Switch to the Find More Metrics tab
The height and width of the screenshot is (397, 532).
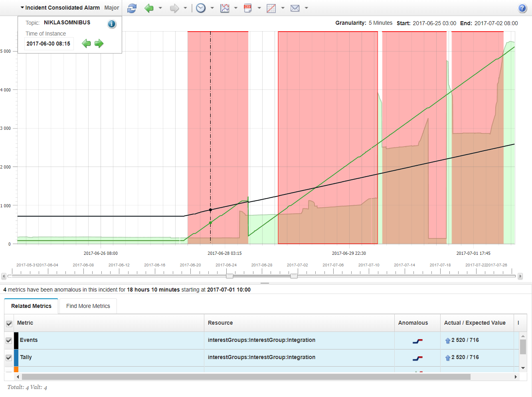[x=88, y=306]
